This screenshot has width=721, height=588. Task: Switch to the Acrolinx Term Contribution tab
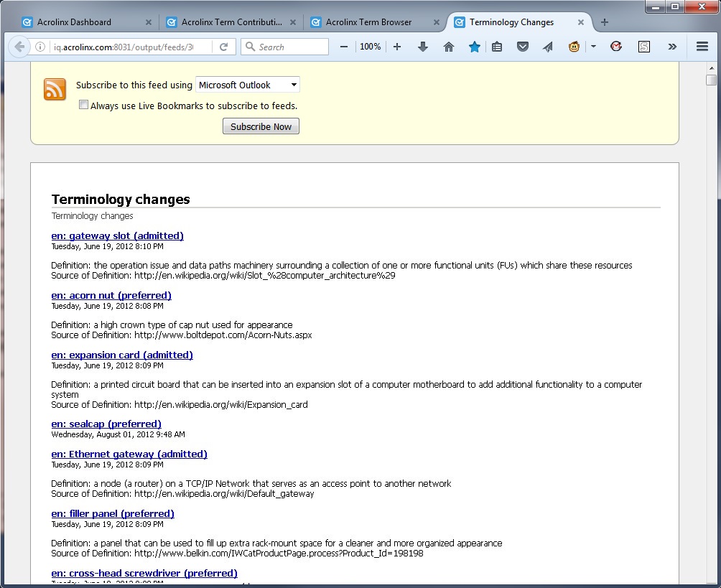tap(232, 22)
